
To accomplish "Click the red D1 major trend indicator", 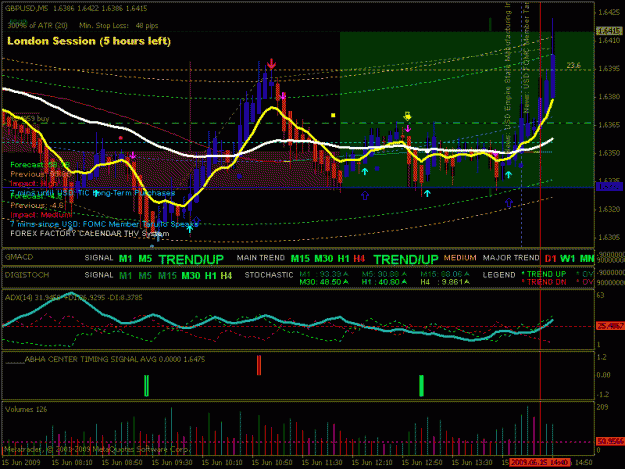I will (550, 259).
